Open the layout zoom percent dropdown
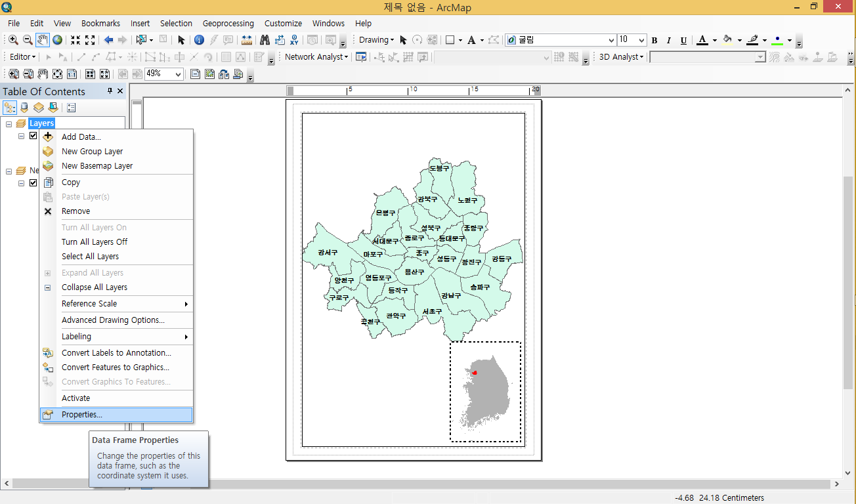The image size is (856, 504). pyautogui.click(x=178, y=74)
